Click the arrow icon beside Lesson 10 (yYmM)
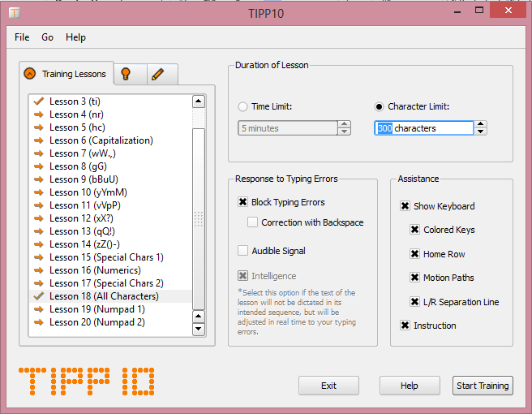 [38, 192]
